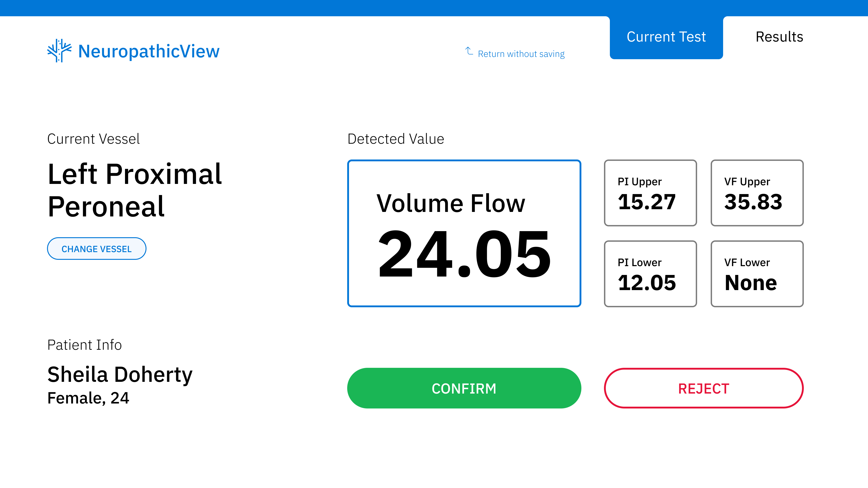Switch to the Current Test tab
The width and height of the screenshot is (868, 488).
[666, 37]
